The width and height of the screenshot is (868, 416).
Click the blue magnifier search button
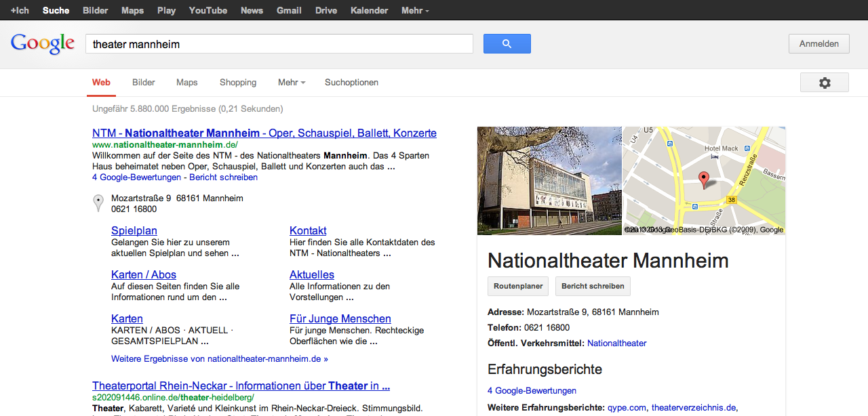click(x=507, y=44)
